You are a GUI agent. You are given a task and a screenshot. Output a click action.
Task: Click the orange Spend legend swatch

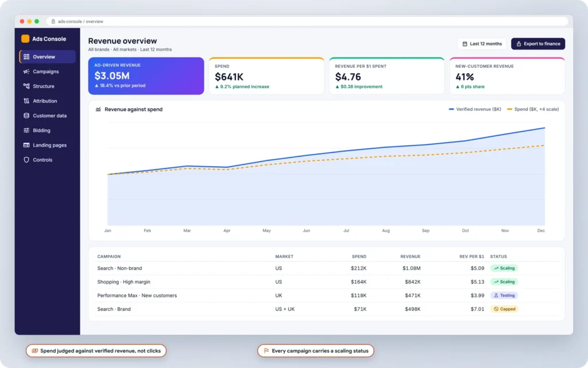[509, 109]
